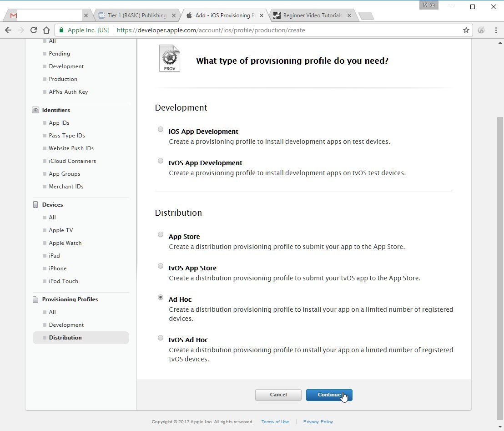
Task: Click the Continue button
Action: coord(329,395)
